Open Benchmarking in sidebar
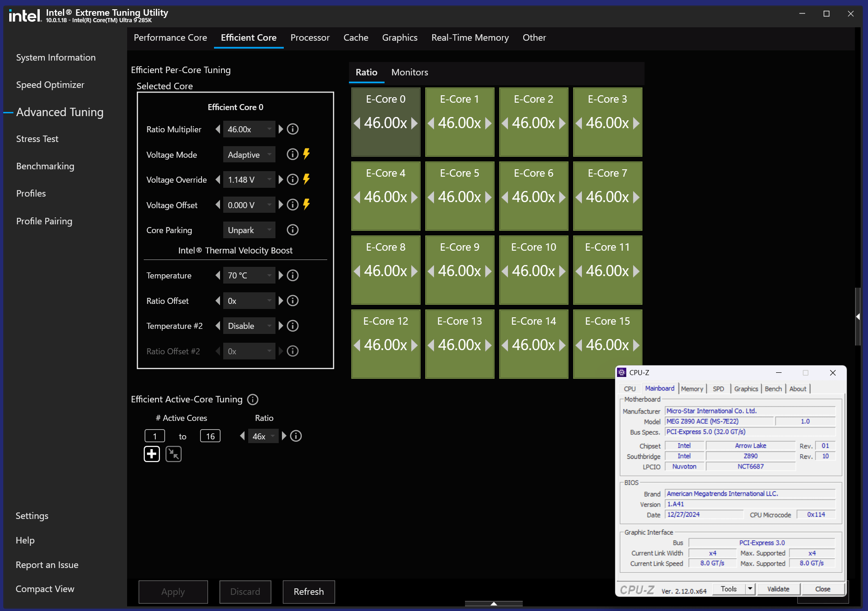 point(45,166)
